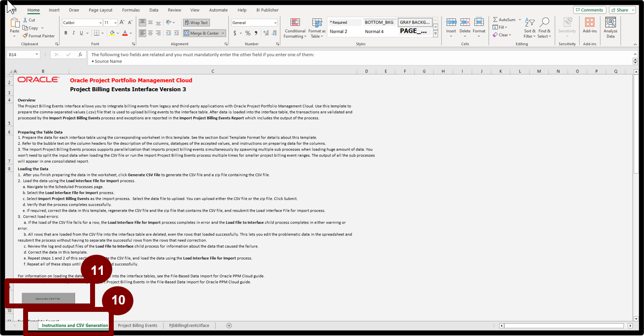The width and height of the screenshot is (644, 336).
Task: Switch to Page Layout tab
Action: point(100,10)
